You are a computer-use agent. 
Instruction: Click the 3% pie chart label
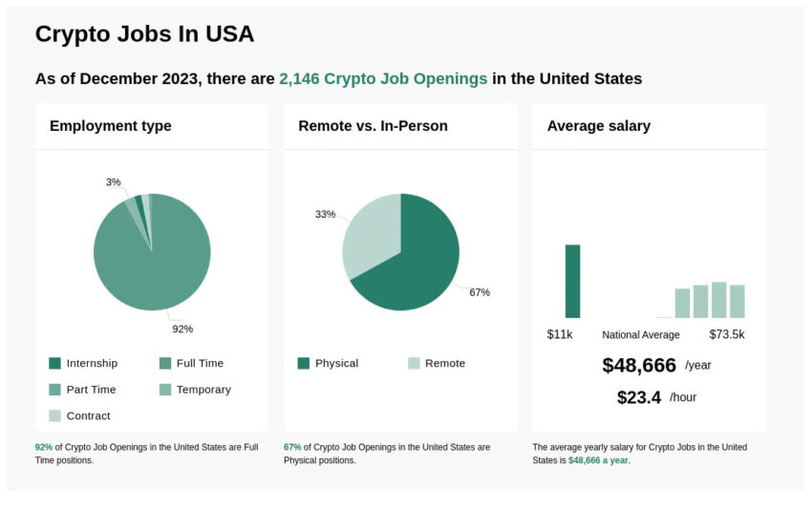(114, 182)
